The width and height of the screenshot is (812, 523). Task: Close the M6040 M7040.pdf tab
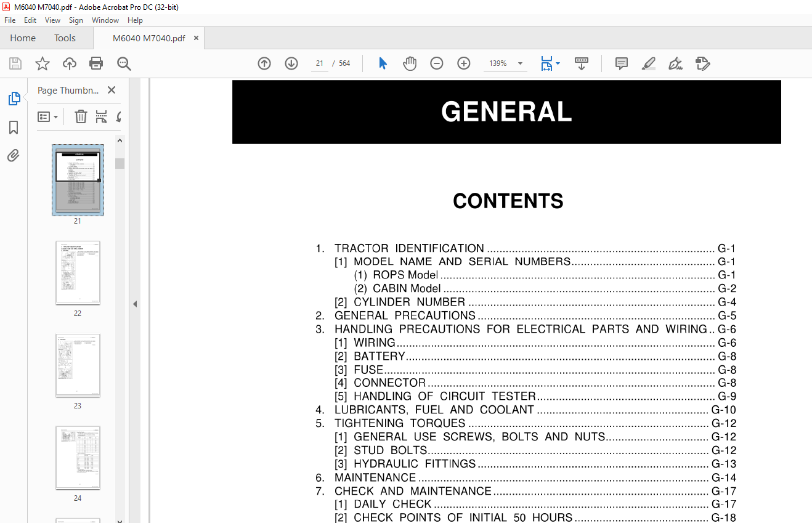(197, 38)
